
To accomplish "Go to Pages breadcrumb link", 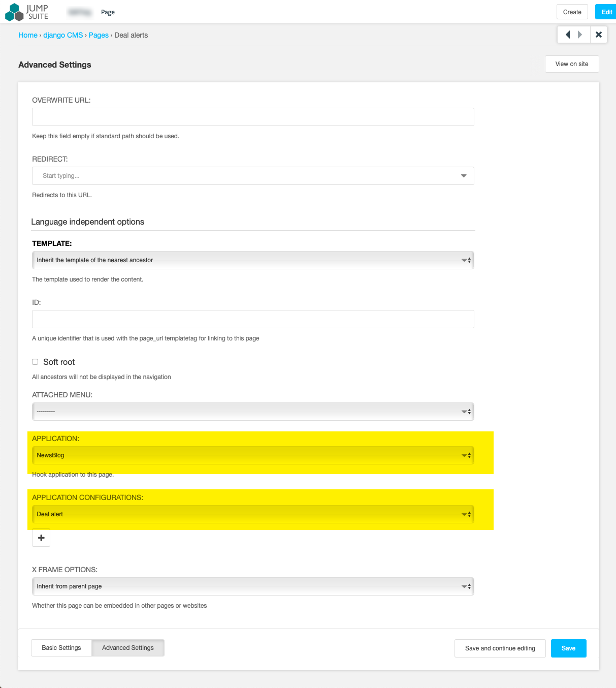I will [99, 35].
